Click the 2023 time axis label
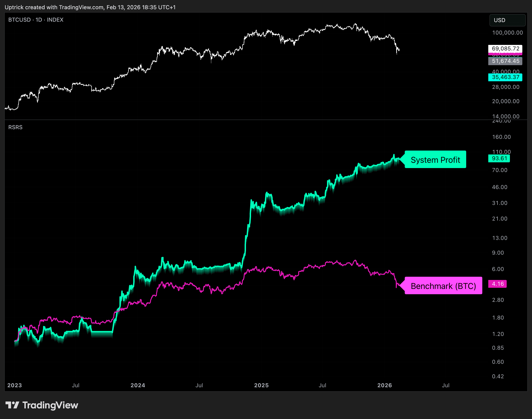532x419 pixels. coord(15,385)
